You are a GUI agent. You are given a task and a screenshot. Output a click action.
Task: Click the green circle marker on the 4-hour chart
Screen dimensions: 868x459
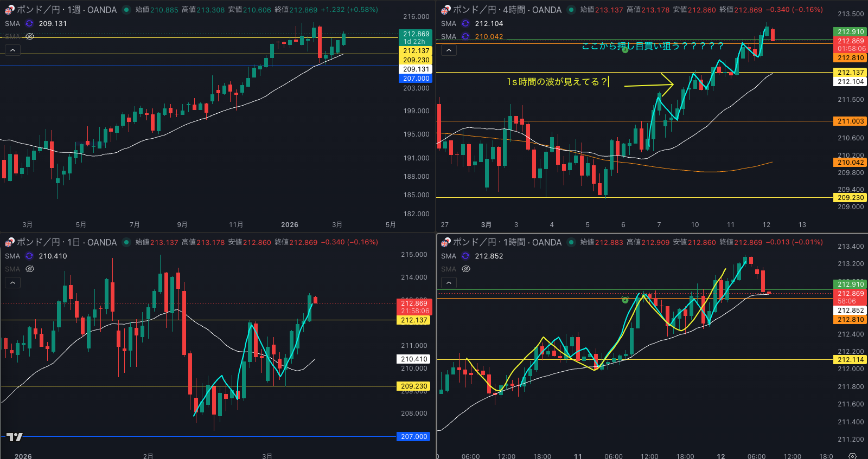pos(625,50)
